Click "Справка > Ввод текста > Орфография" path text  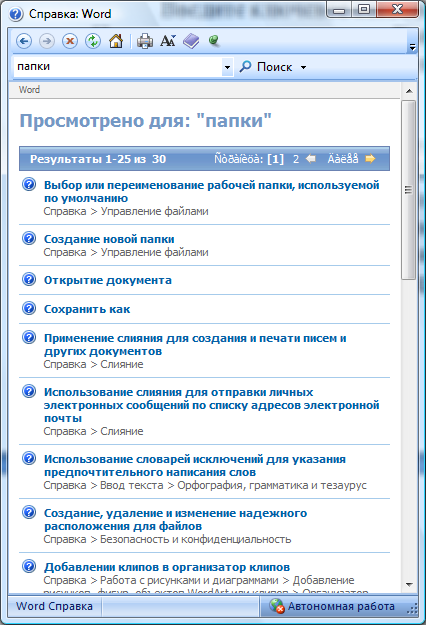[x=205, y=485]
